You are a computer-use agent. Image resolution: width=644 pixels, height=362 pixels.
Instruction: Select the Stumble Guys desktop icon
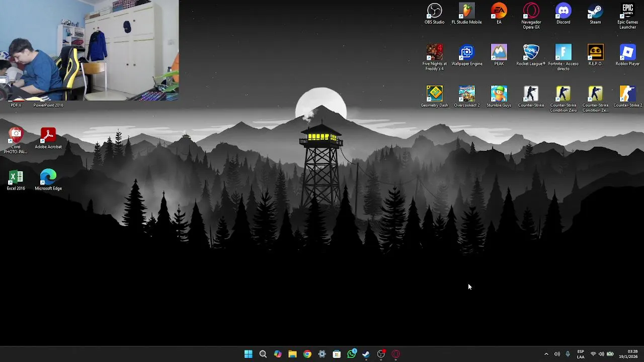coord(499,97)
